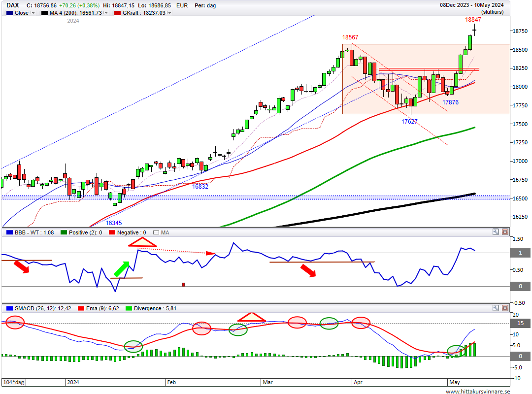532x394 pixels.
Task: Open the www.hittakursvinnare.se link
Action: (x=478, y=391)
